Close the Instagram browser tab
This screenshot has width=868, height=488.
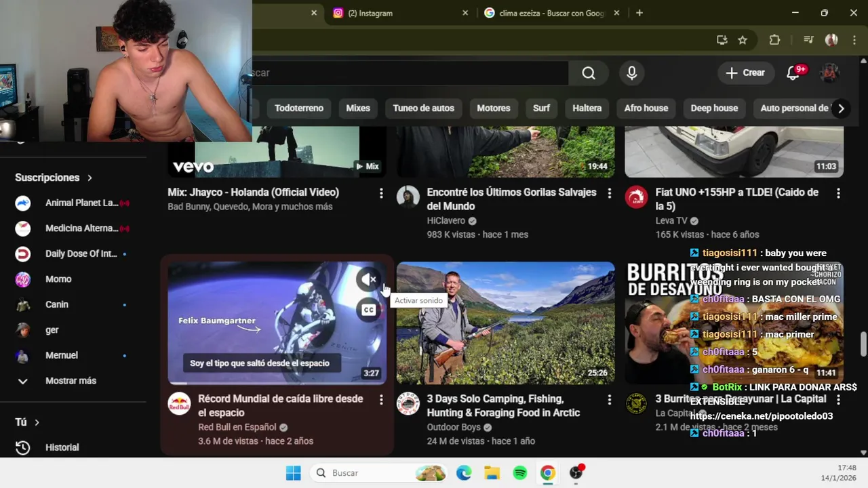(x=465, y=13)
